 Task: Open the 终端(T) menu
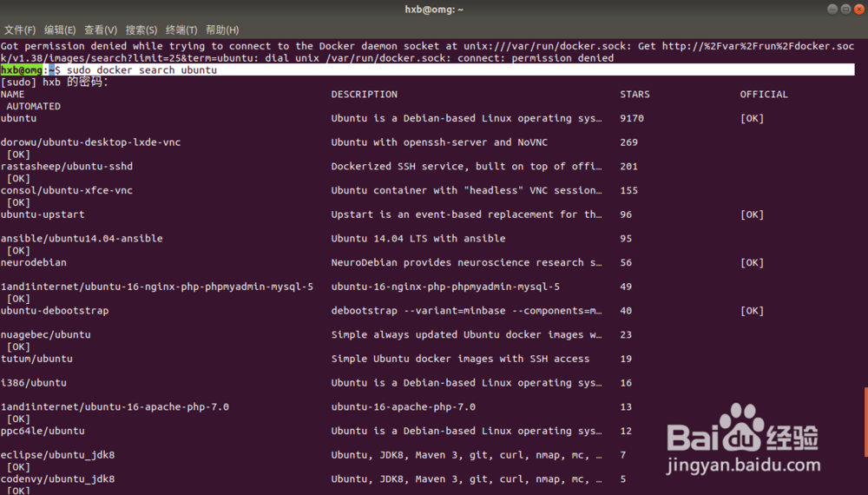pyautogui.click(x=181, y=30)
